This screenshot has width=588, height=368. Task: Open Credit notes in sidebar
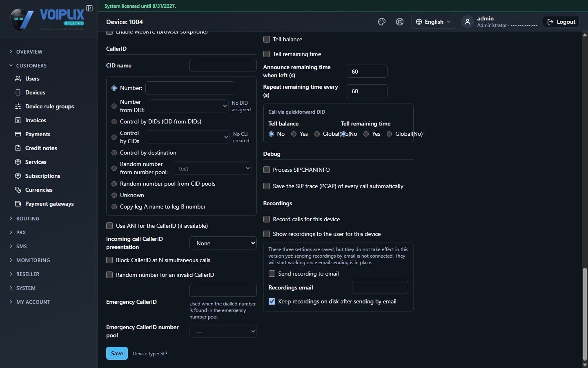(41, 148)
